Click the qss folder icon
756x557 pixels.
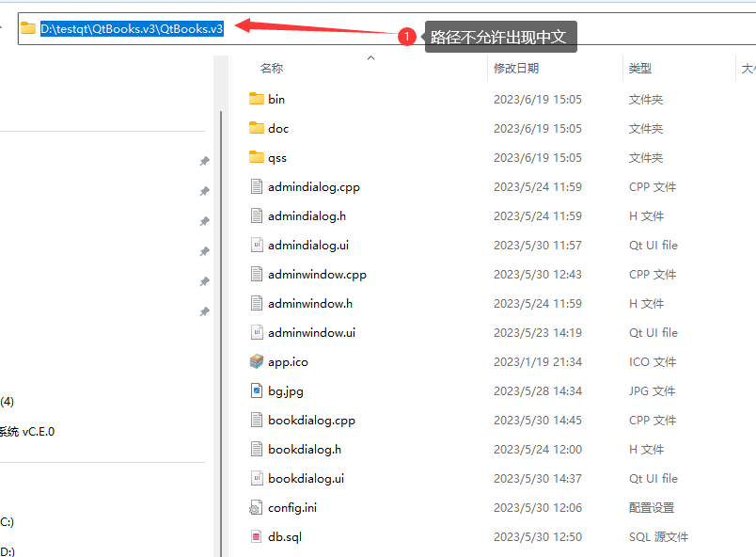pos(257,157)
